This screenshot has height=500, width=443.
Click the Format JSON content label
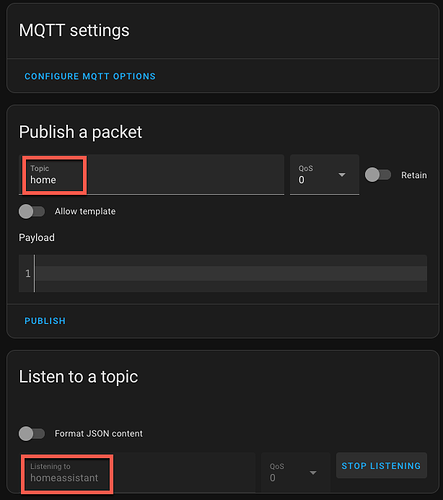point(99,434)
